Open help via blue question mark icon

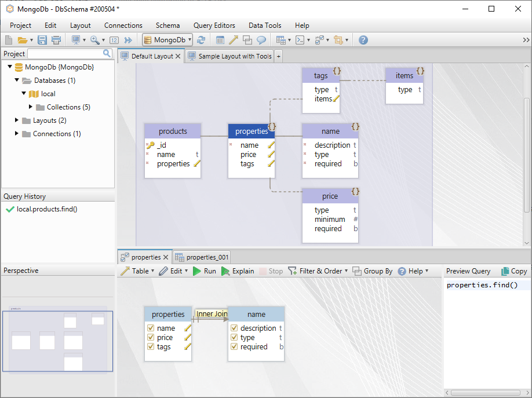click(x=363, y=40)
